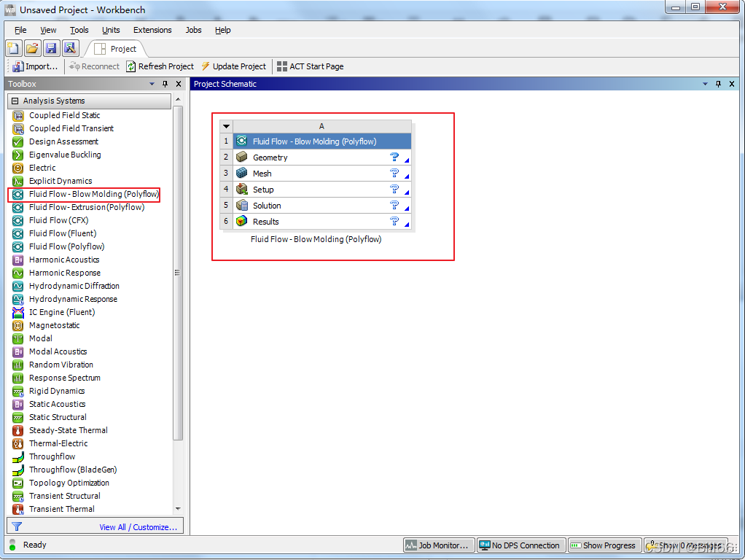Select Coupled Field Transient in Toolbox
This screenshot has width=745, height=560.
71,128
